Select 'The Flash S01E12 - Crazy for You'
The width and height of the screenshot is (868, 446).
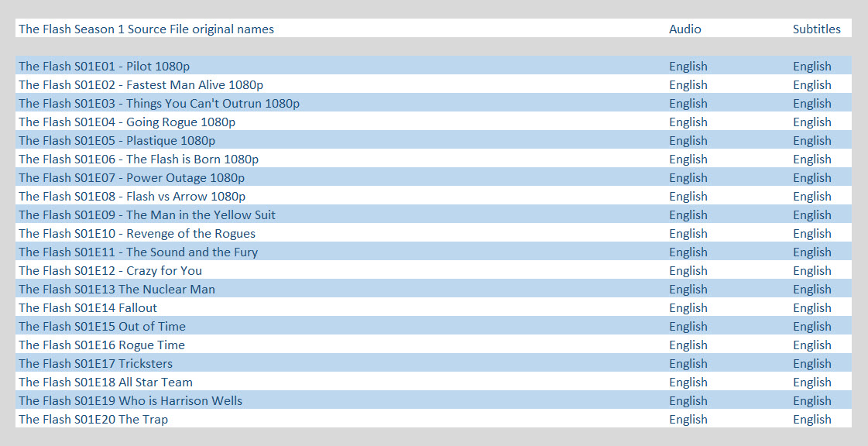tap(110, 270)
